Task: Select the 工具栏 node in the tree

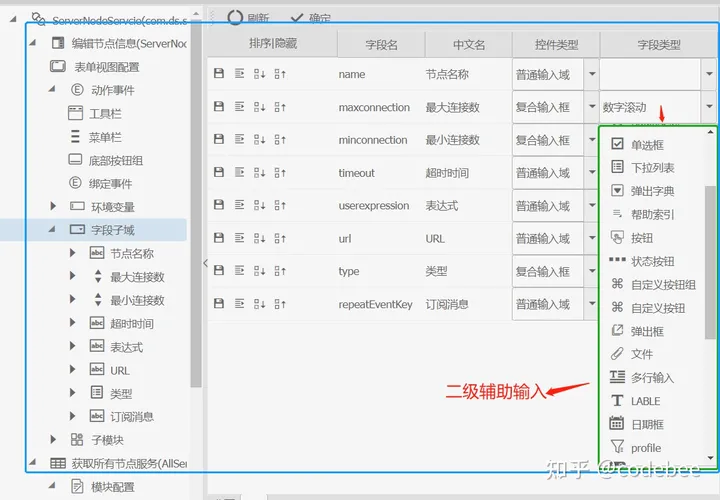Action: coord(106,114)
